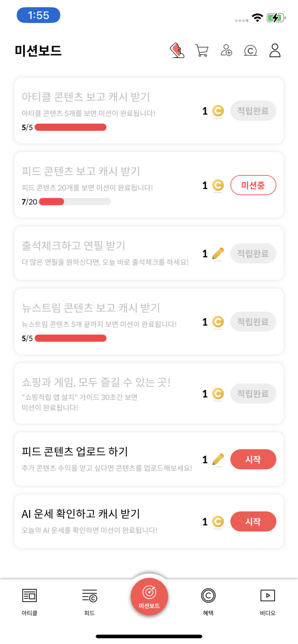
Task: Open the user profile icon
Action: coord(275,51)
